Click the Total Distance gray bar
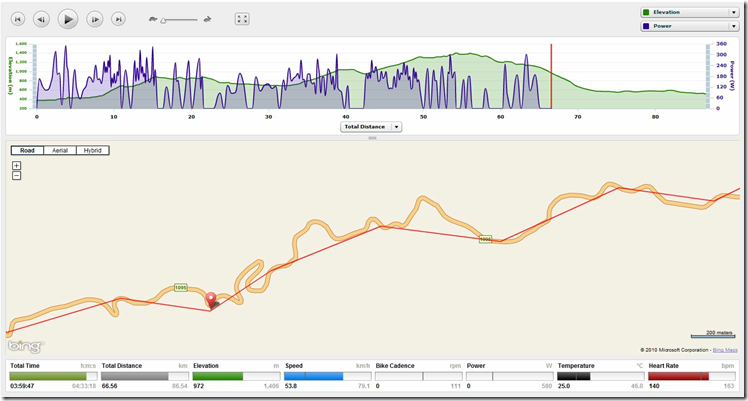 (x=145, y=376)
